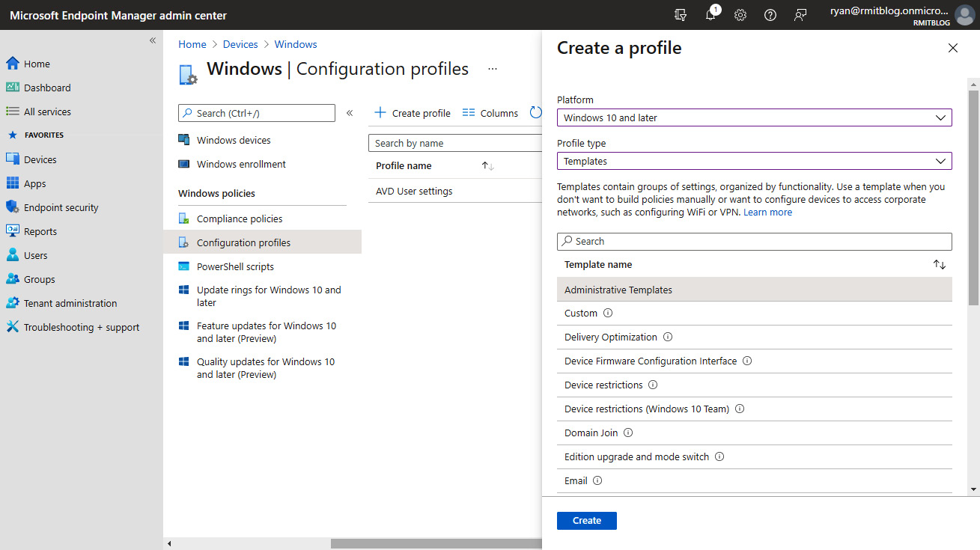Click the Learn more link
The image size is (980, 550).
767,213
